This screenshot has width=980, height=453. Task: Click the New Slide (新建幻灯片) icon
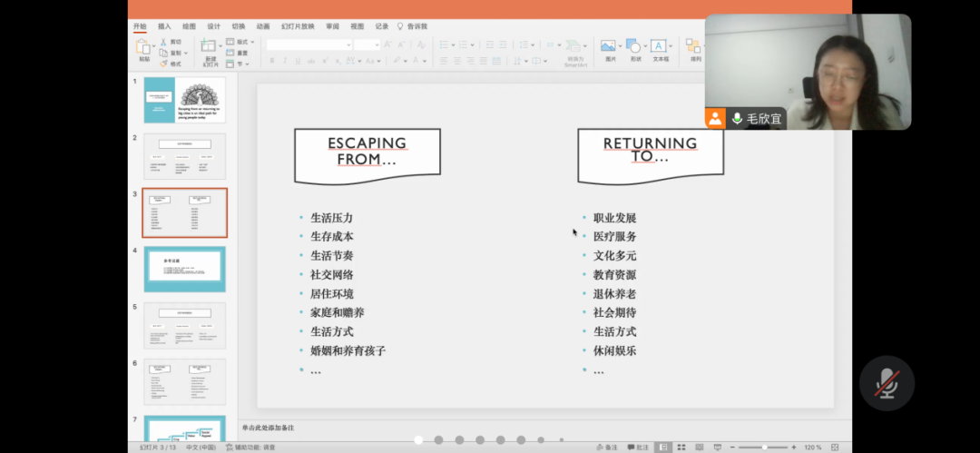coord(209,46)
